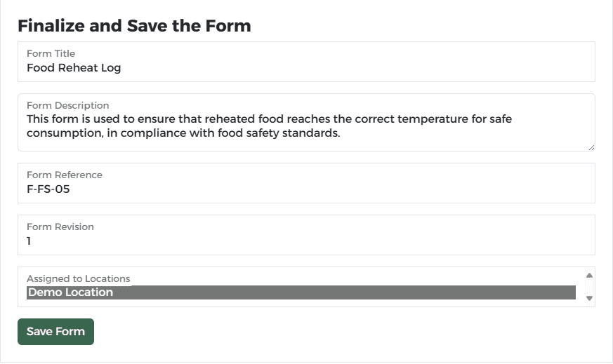Click the locations list scroll up arrow

(x=589, y=276)
